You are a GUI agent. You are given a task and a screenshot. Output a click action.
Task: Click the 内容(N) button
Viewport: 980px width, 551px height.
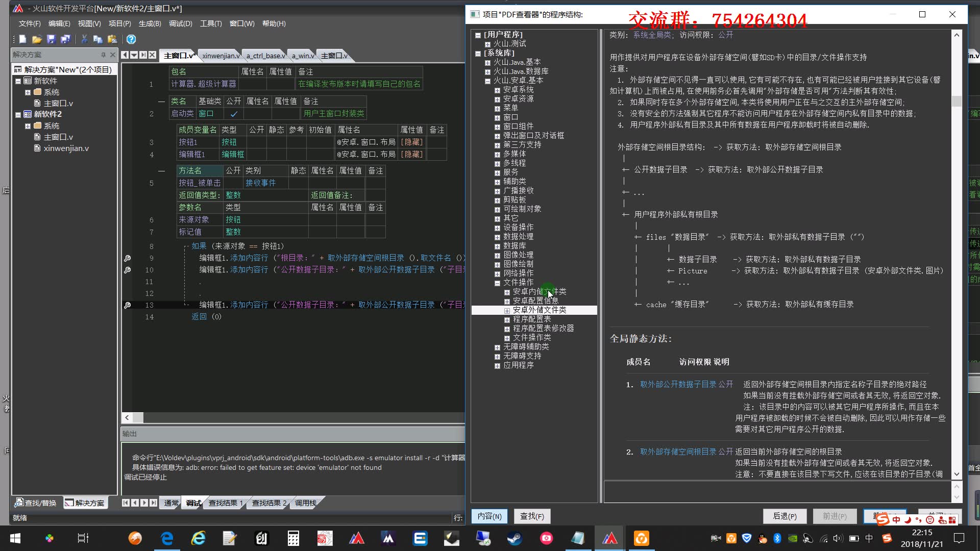click(x=489, y=516)
